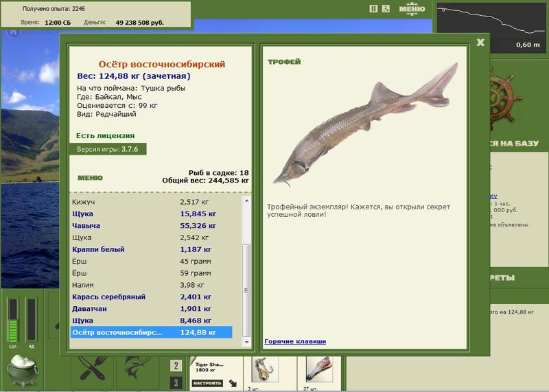The image size is (549, 392).
Task: Click НАСТРОИТЬ button under Tiger Shark rod
Action: 207,383
